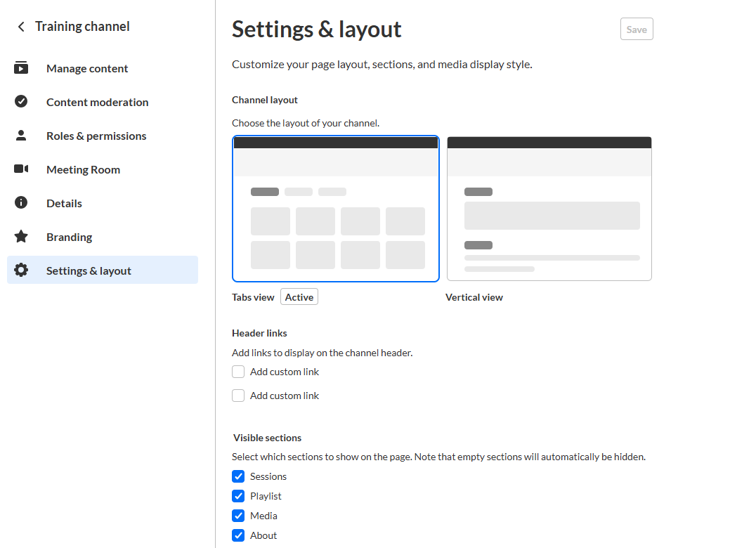Select the Vertical view layout thumbnail
The image size is (756, 548).
point(549,209)
